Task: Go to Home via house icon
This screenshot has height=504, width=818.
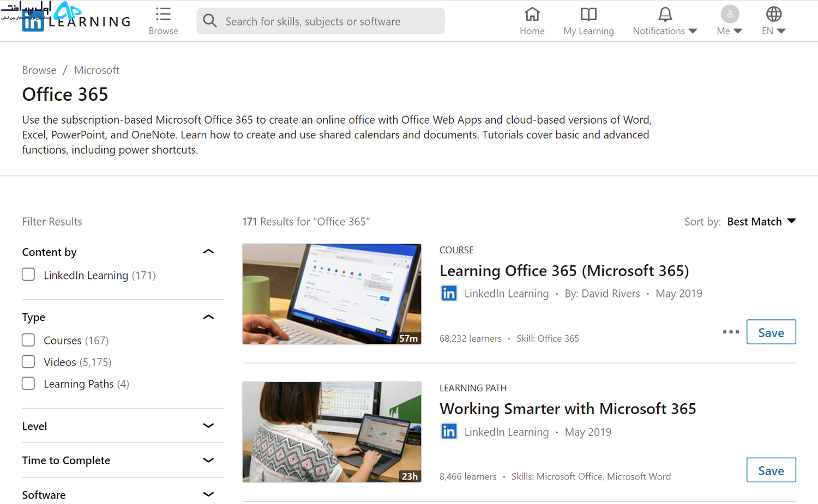Action: coord(532,14)
